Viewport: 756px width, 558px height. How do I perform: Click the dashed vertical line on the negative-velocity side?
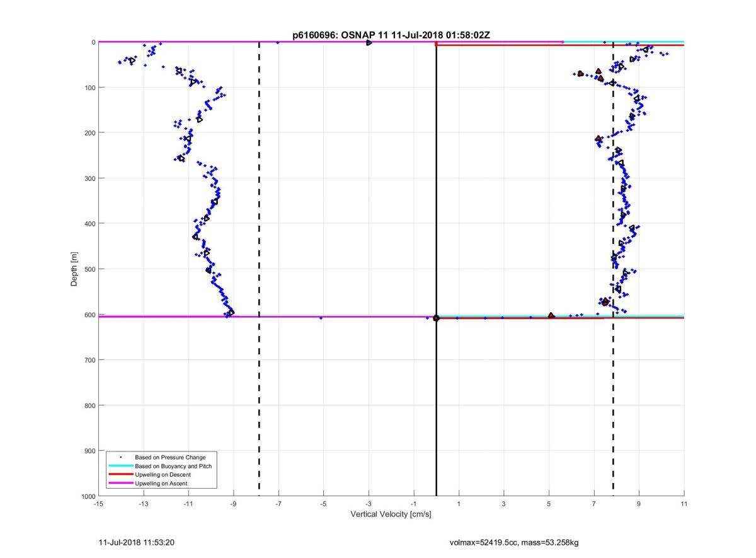260,269
